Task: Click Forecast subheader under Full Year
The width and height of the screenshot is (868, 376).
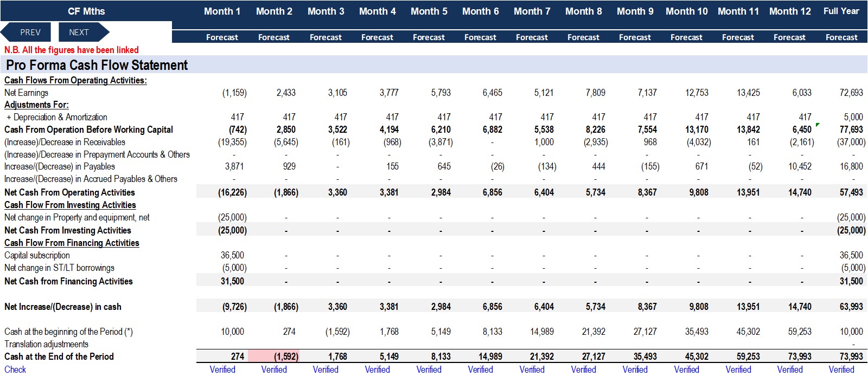Action: 841,37
